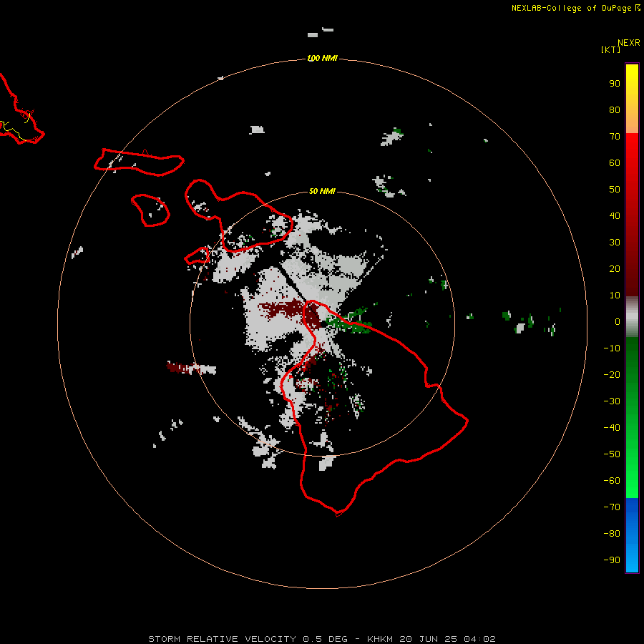Click the 70 value on color scale
Viewport: 644px width, 644px height.
point(615,137)
